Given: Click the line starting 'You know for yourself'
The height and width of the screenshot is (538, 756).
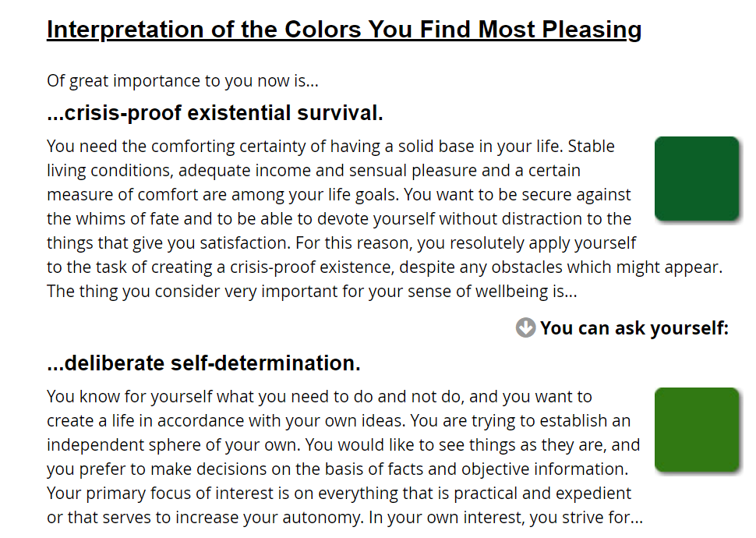Looking at the screenshot, I should tap(320, 397).
